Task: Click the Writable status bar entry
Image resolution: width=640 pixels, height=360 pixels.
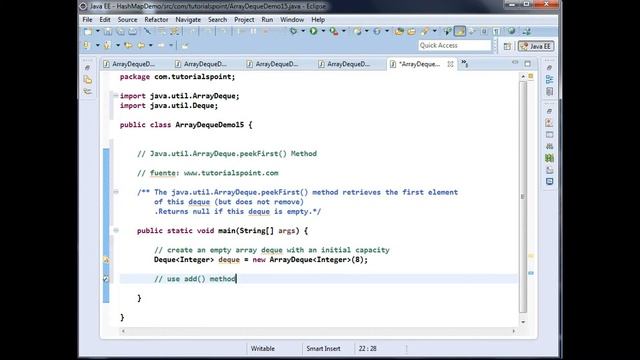Action: pos(262,349)
